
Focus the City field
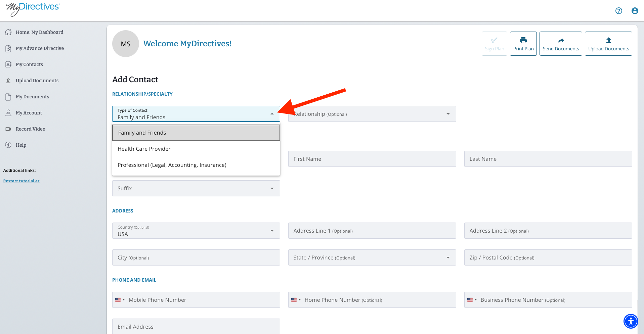click(x=196, y=257)
